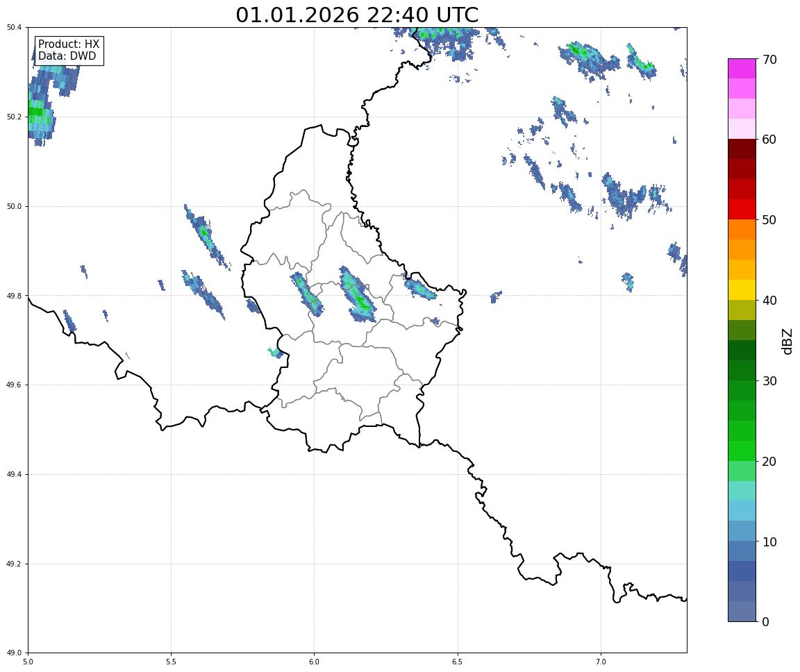Click the 10 tick on colorbar
The height and width of the screenshot is (672, 800).
click(x=769, y=542)
